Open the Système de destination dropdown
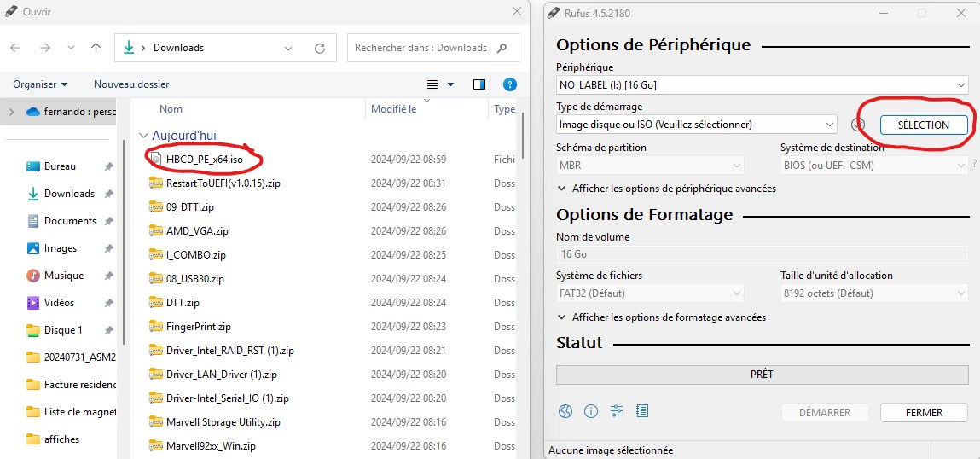Viewport: 980px width, 459px height. [x=873, y=166]
